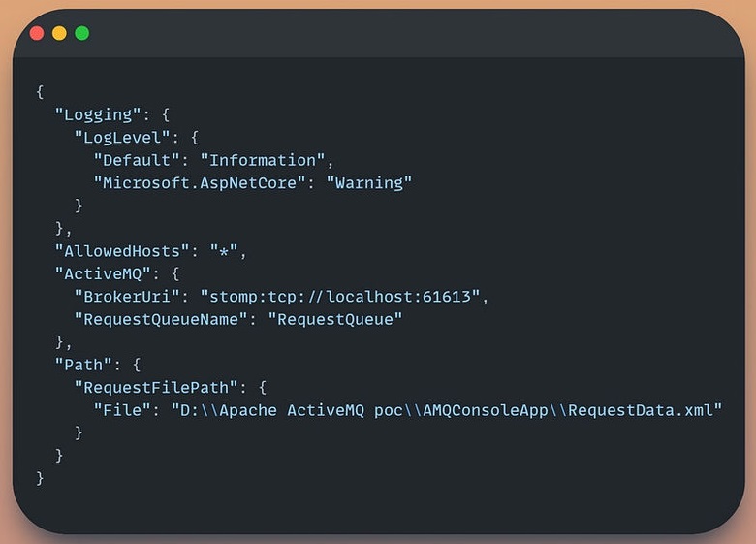
Task: Click the "RequestFilePath" key
Action: click(x=156, y=387)
